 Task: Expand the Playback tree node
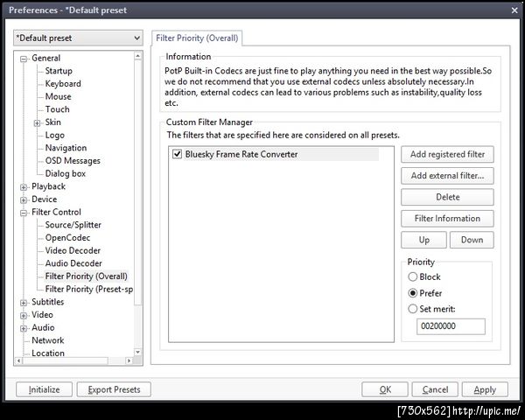24,187
